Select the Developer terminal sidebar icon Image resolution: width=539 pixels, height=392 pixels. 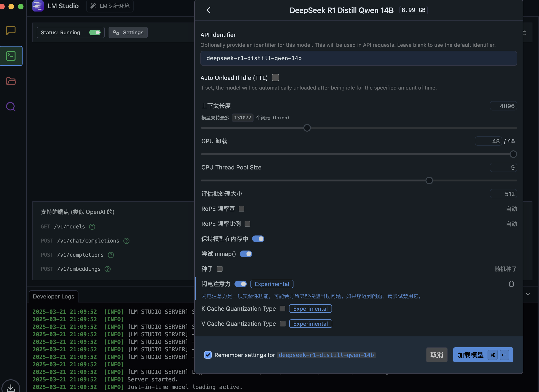(x=11, y=56)
